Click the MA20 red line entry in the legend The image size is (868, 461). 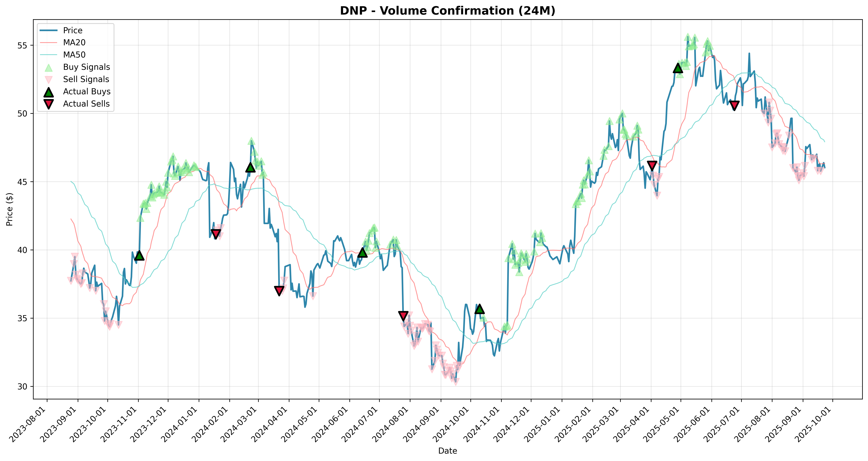(x=63, y=43)
